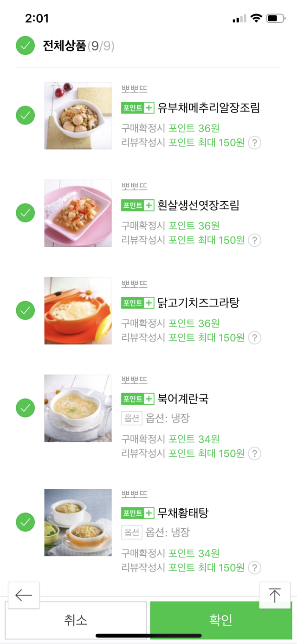
Task: Toggle the 전체상품 select-all checkbox
Action: tap(26, 46)
